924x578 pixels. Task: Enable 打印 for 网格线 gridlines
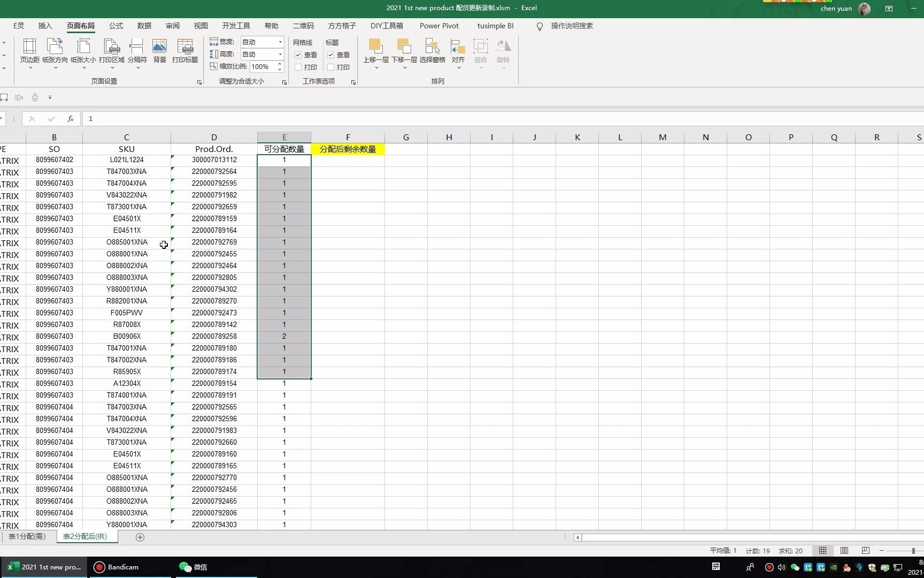(298, 67)
